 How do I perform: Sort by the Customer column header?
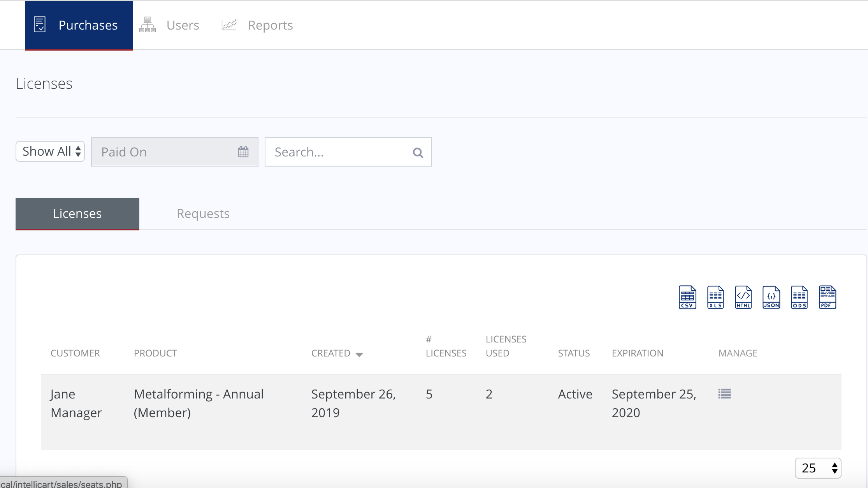[x=75, y=353]
